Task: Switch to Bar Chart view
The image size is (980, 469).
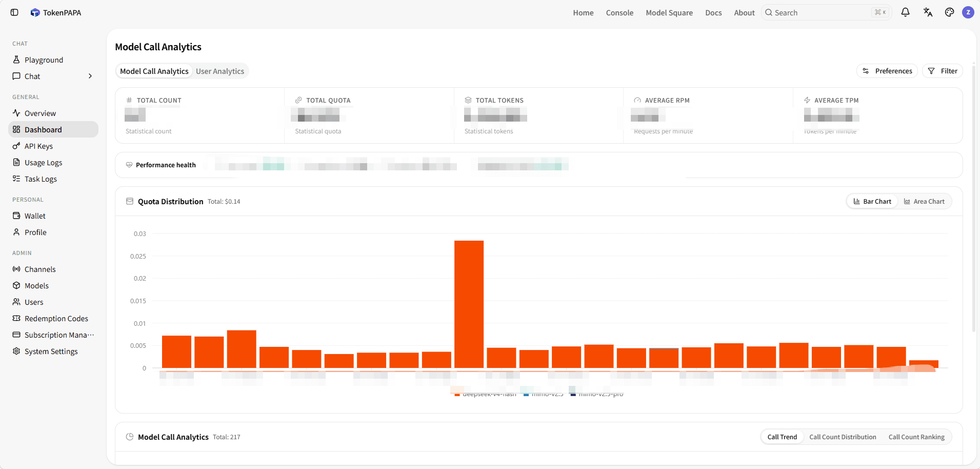Action: click(x=872, y=201)
